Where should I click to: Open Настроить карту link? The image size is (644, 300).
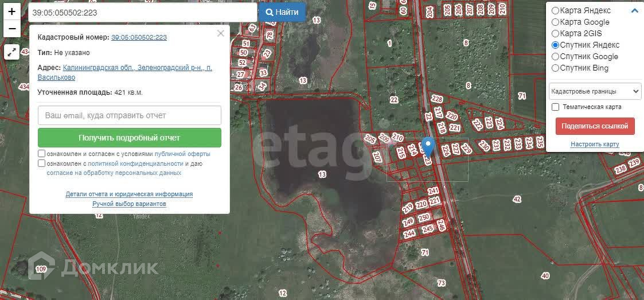point(595,144)
